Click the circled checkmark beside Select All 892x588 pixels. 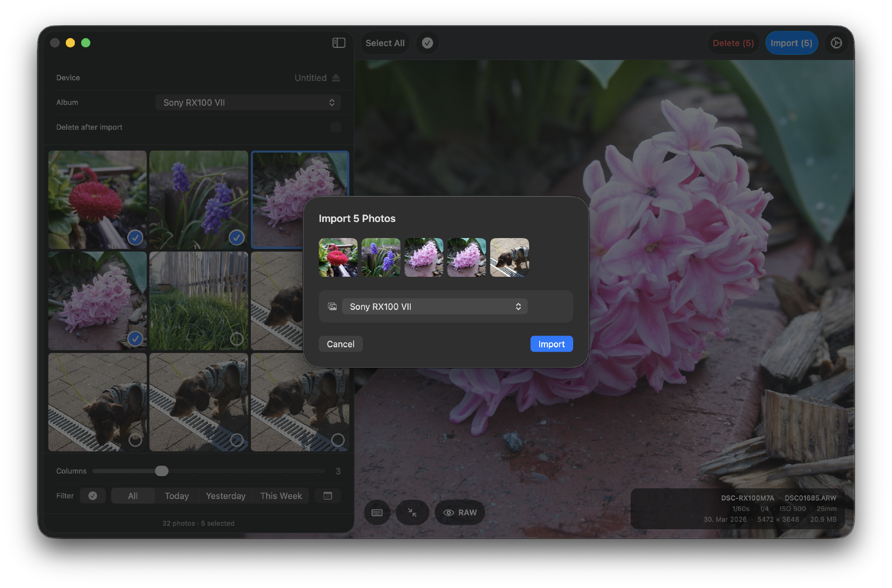427,43
